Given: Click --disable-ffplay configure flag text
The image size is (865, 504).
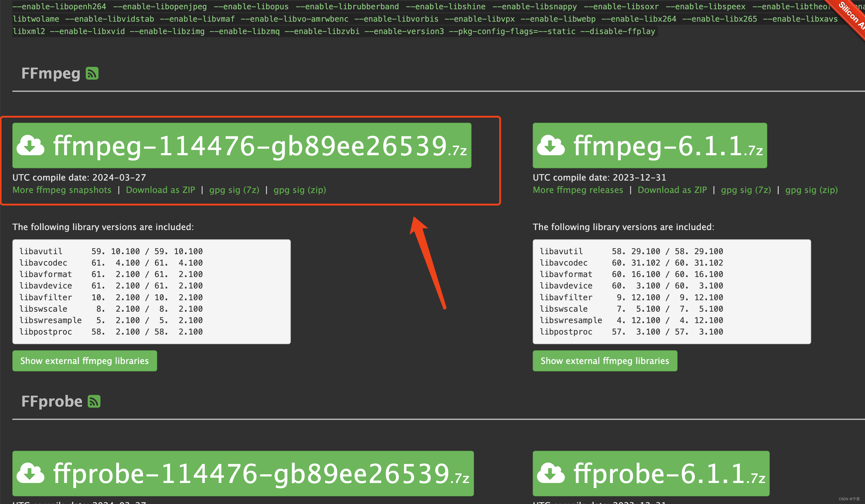Looking at the screenshot, I should point(618,31).
